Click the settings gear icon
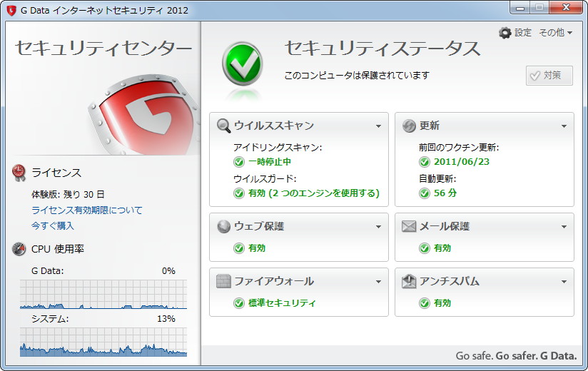The height and width of the screenshot is (371, 588). click(505, 33)
